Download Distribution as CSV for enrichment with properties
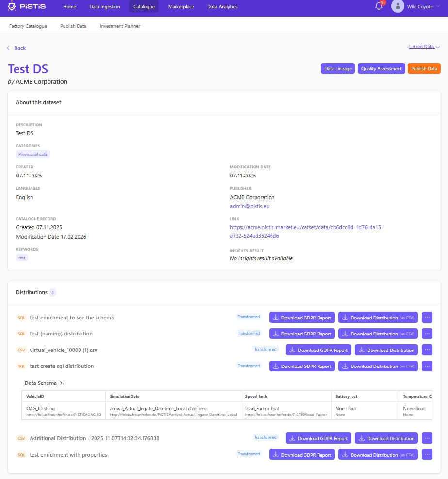 [x=379, y=455]
